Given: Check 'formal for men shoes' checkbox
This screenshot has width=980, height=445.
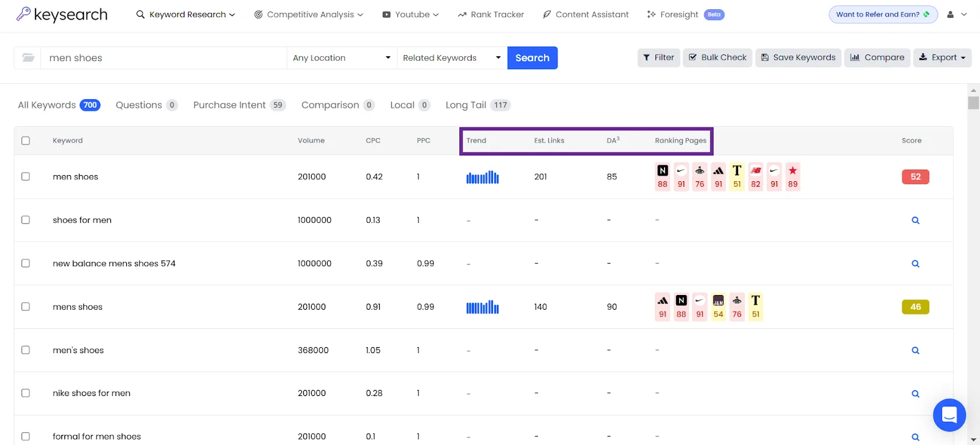Looking at the screenshot, I should coord(26,436).
